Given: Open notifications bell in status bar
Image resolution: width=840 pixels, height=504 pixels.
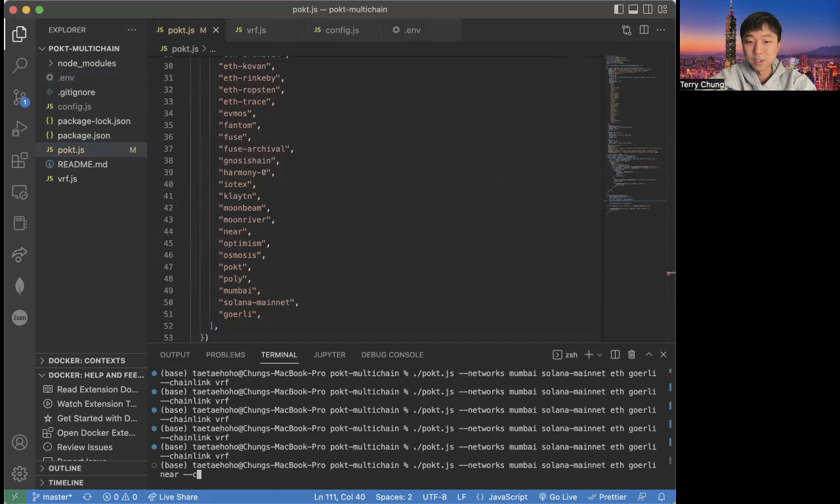Looking at the screenshot, I should [661, 497].
